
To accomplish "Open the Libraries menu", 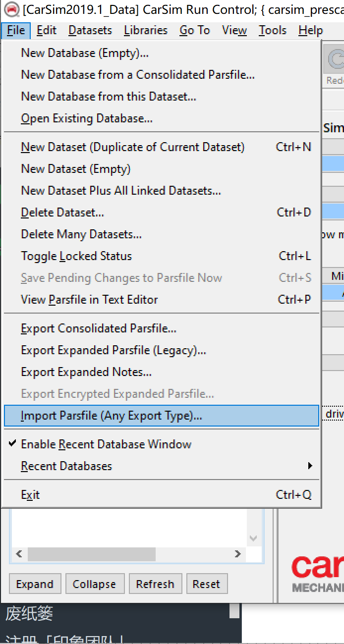I will [x=146, y=31].
